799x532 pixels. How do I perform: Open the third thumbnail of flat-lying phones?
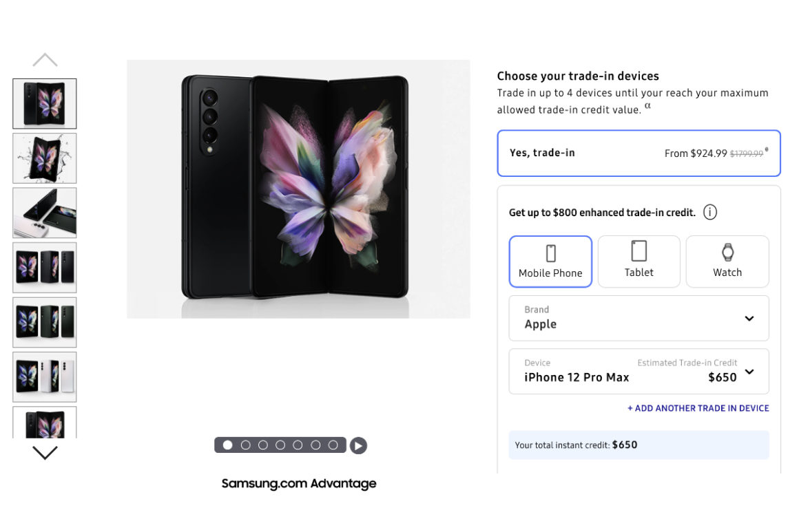tap(45, 213)
